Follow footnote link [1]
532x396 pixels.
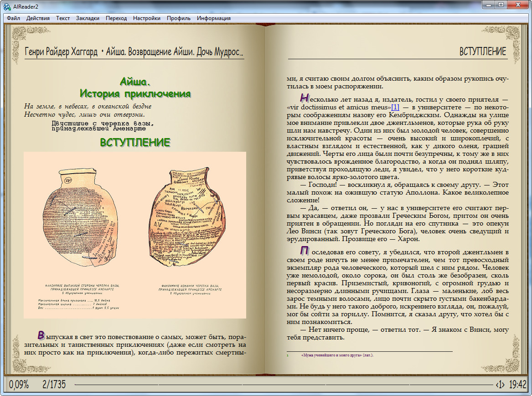(x=395, y=108)
